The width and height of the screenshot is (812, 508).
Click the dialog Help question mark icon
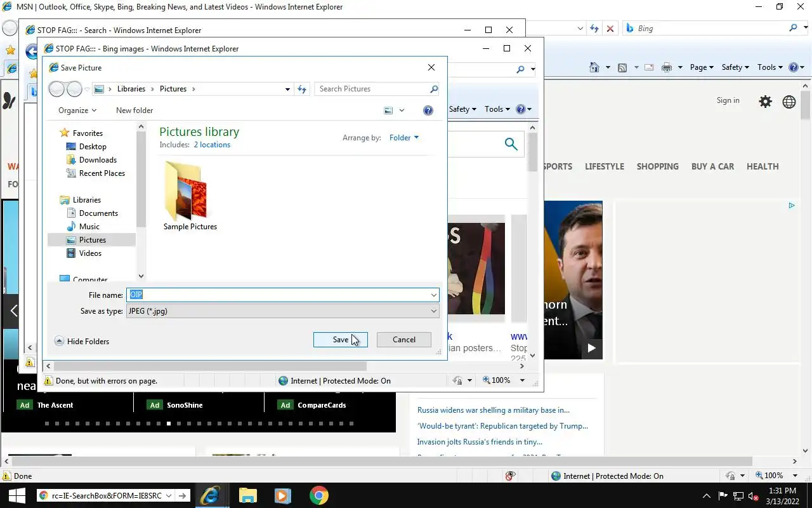428,110
